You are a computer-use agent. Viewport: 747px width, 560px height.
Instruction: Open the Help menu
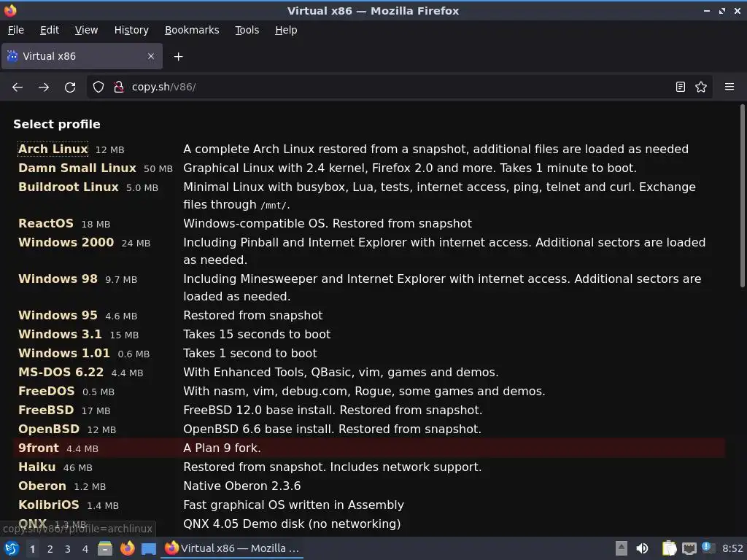286,30
